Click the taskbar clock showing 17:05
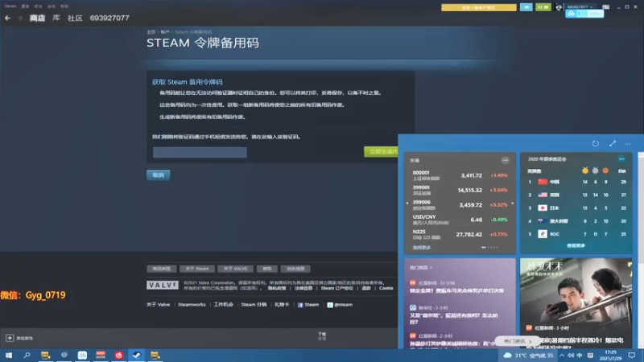 (x=611, y=356)
